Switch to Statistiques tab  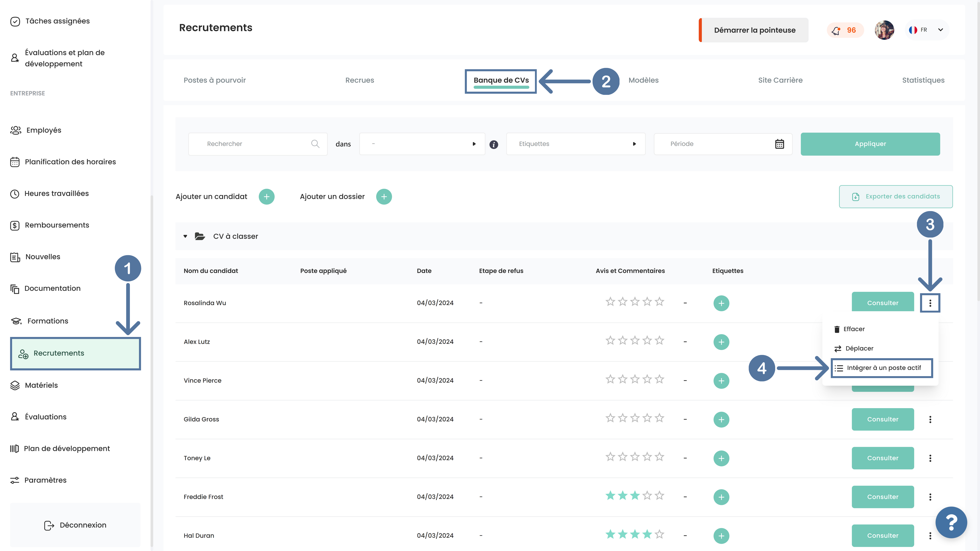[x=923, y=80]
